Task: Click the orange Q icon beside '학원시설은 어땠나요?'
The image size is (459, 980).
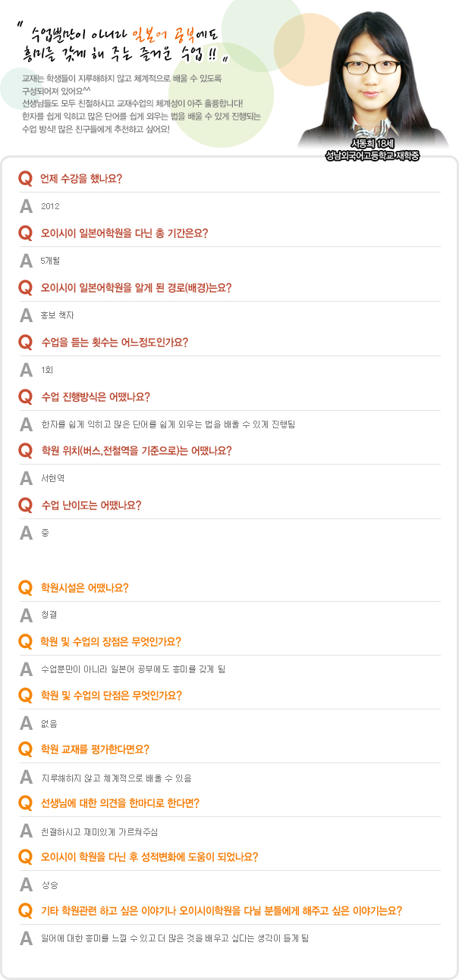Action: pos(25,587)
